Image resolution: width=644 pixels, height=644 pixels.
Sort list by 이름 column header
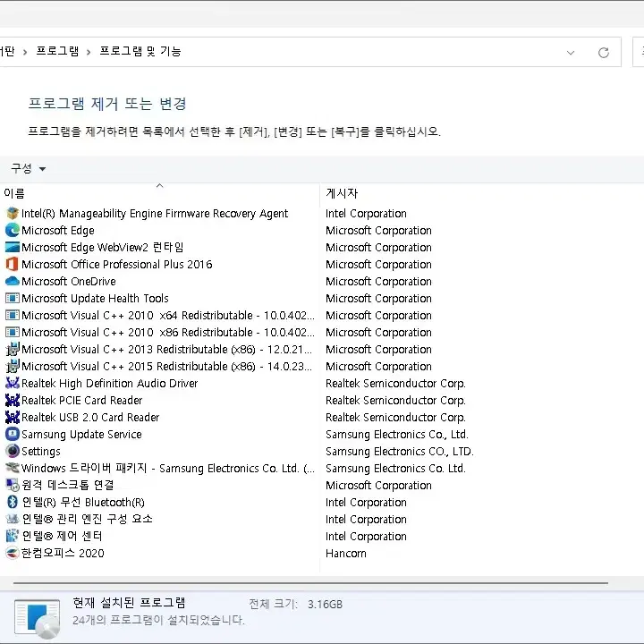(159, 193)
